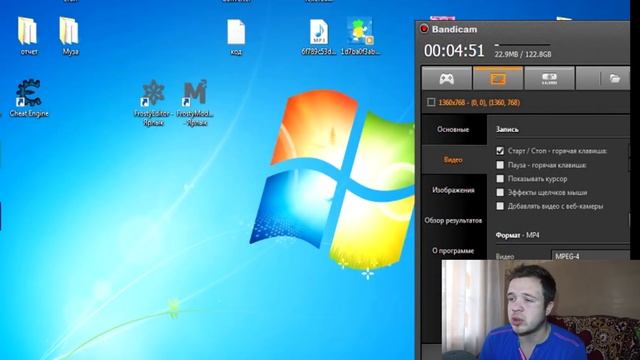Toggle the 1360x768 target area checkbox

pos(431,102)
